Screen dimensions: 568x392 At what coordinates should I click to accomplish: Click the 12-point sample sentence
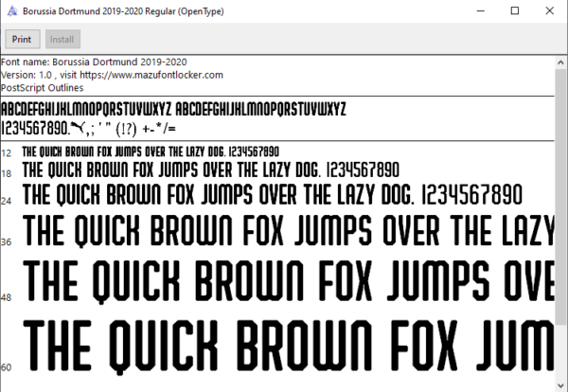click(x=151, y=151)
